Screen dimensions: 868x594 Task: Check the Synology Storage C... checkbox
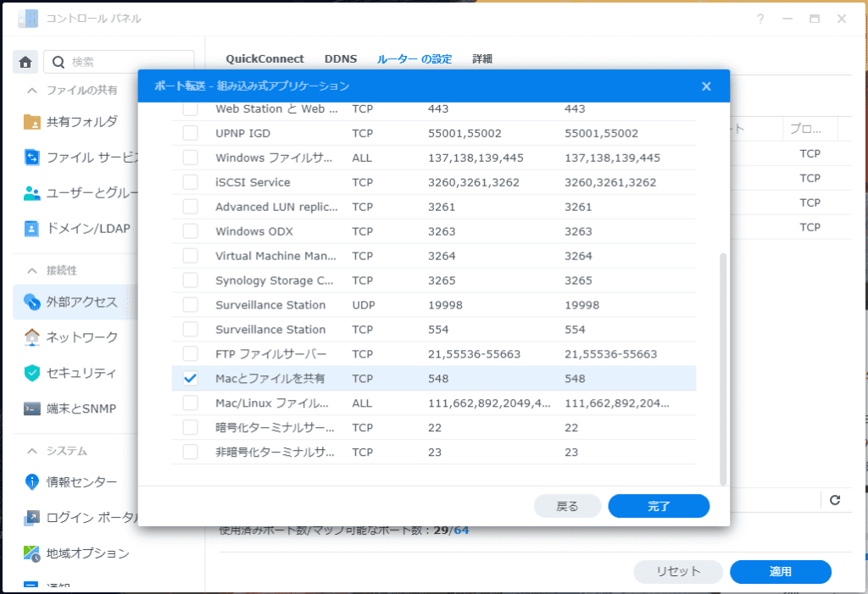click(x=191, y=280)
